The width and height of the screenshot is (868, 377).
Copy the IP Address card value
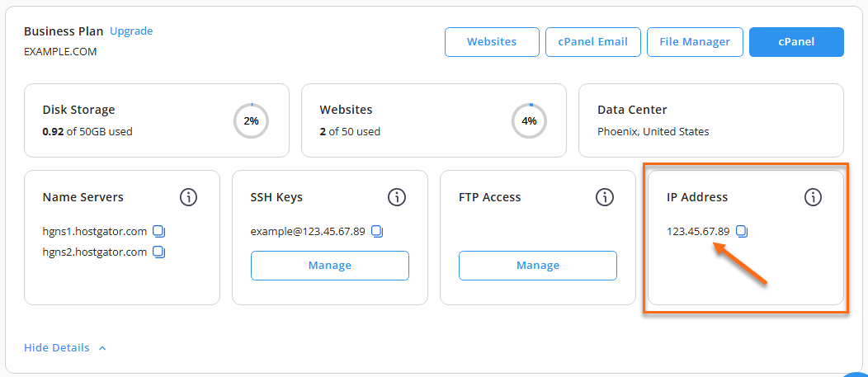[742, 231]
